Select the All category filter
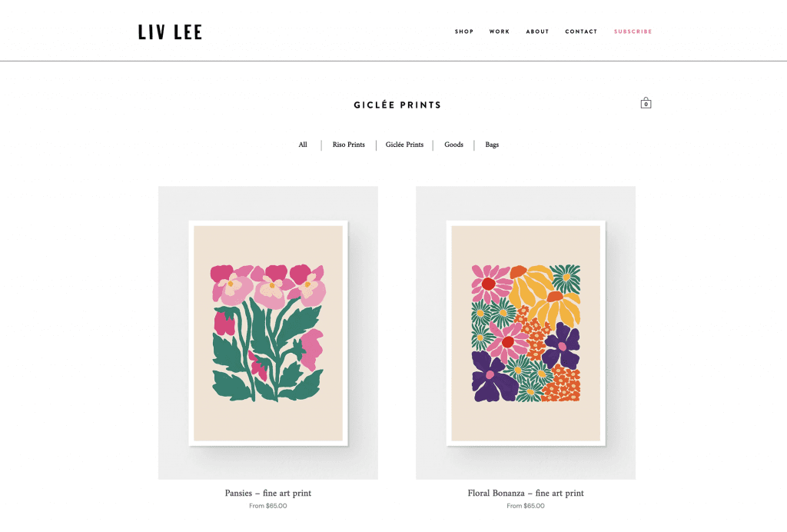Image resolution: width=787 pixels, height=532 pixels. click(303, 145)
